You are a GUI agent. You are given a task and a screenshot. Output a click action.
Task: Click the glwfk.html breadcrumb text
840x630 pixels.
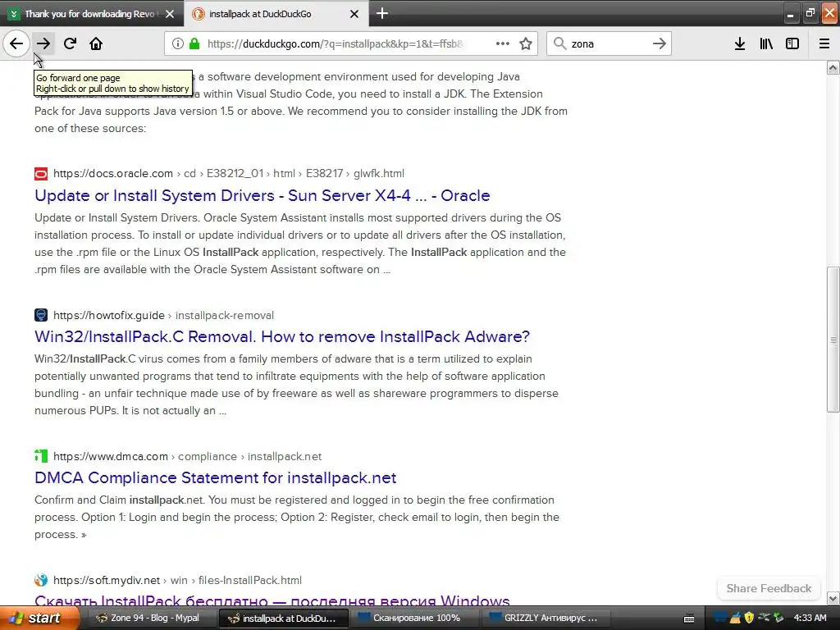click(x=379, y=174)
